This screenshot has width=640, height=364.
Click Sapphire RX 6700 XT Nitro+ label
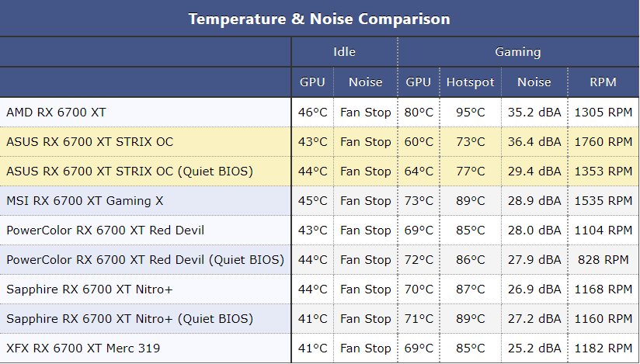[x=89, y=289]
